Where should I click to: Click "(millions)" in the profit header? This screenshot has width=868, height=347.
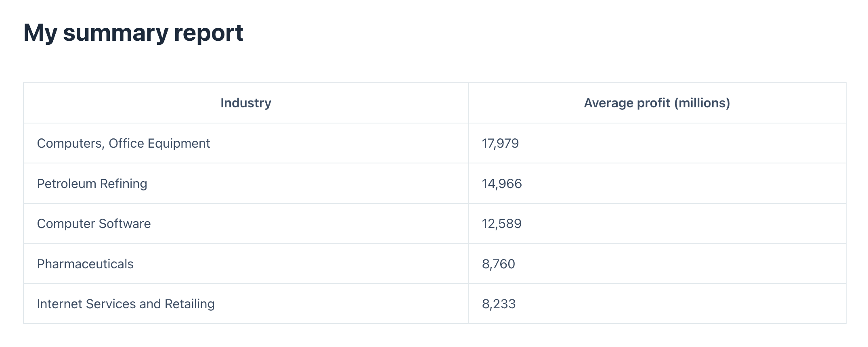click(702, 103)
